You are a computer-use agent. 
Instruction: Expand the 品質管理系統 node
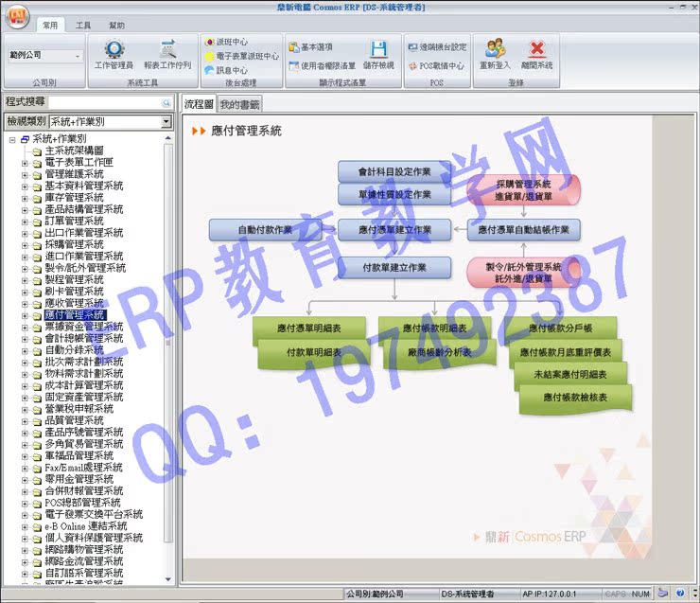click(25, 421)
